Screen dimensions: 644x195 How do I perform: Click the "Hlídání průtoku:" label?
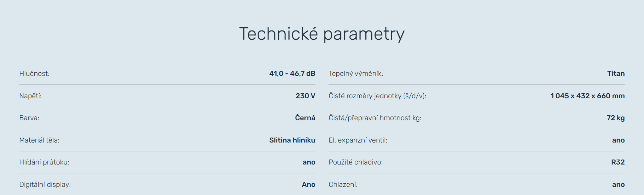click(44, 162)
